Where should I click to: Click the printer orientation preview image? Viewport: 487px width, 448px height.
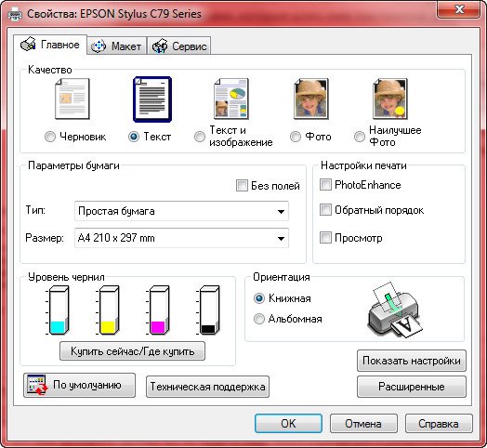point(395,310)
